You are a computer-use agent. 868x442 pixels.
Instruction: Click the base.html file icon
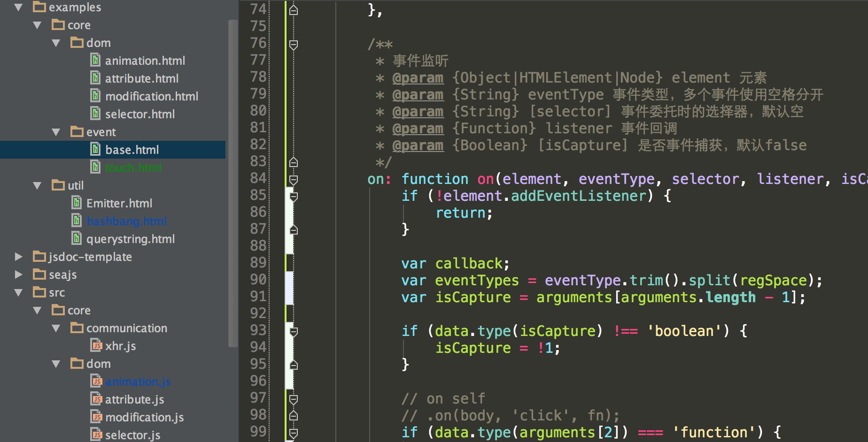(x=95, y=149)
